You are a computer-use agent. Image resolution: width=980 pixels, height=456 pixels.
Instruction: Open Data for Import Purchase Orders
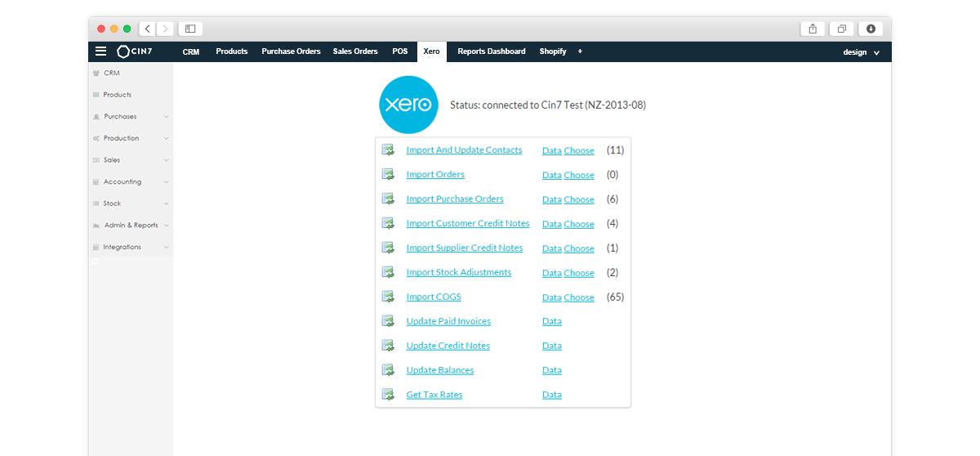pyautogui.click(x=552, y=199)
